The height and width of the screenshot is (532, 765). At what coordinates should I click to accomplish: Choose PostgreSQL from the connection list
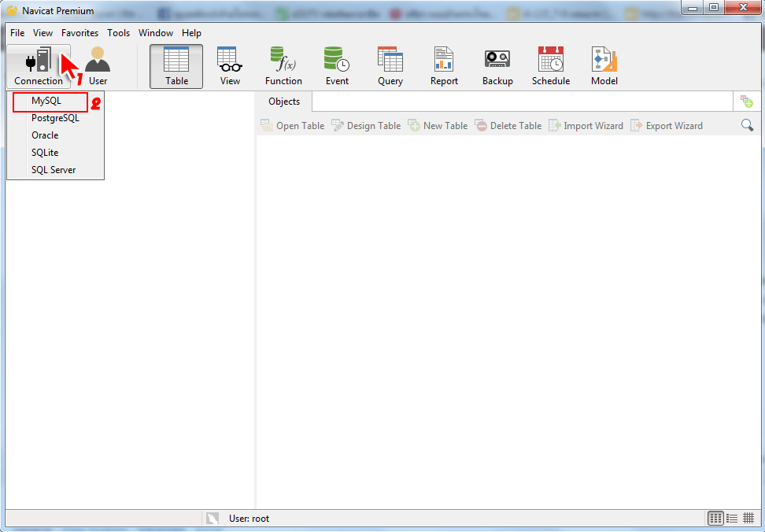coord(55,118)
